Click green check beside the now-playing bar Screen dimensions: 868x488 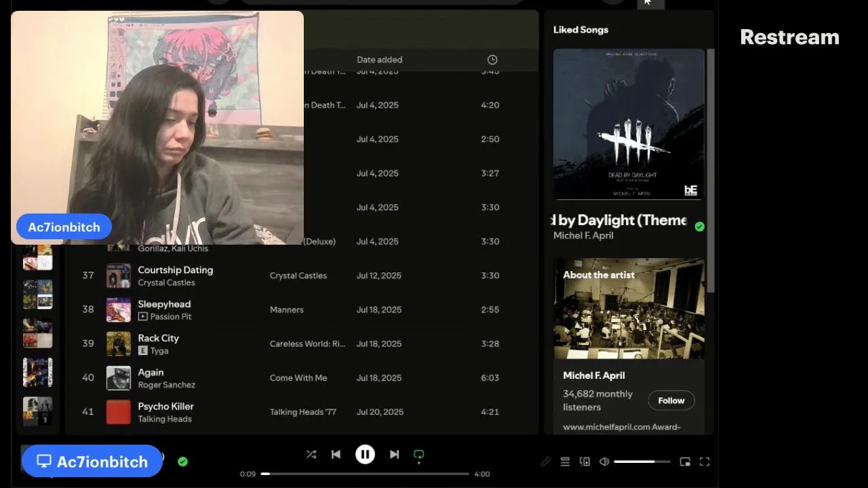tap(182, 462)
